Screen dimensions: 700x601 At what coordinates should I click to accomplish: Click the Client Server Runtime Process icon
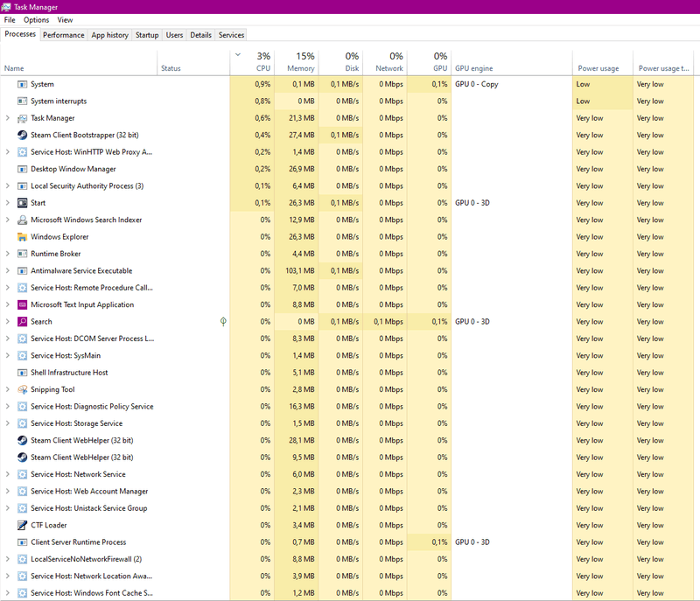(x=23, y=542)
